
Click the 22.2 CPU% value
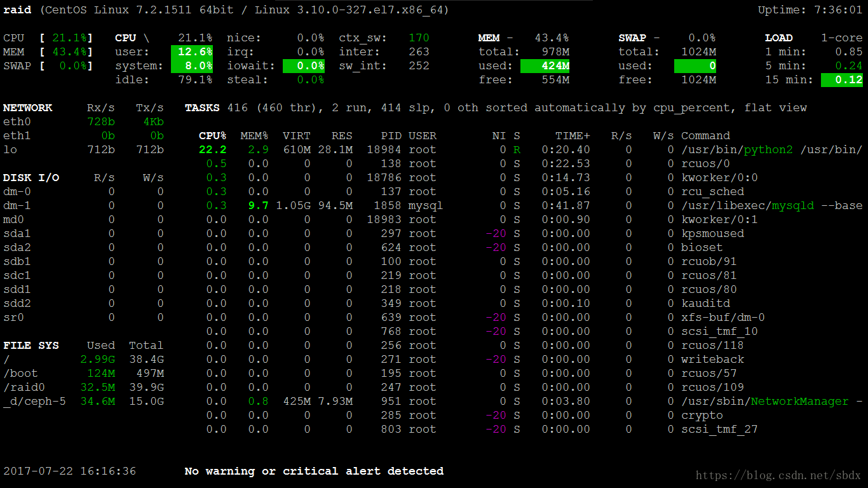tap(213, 150)
